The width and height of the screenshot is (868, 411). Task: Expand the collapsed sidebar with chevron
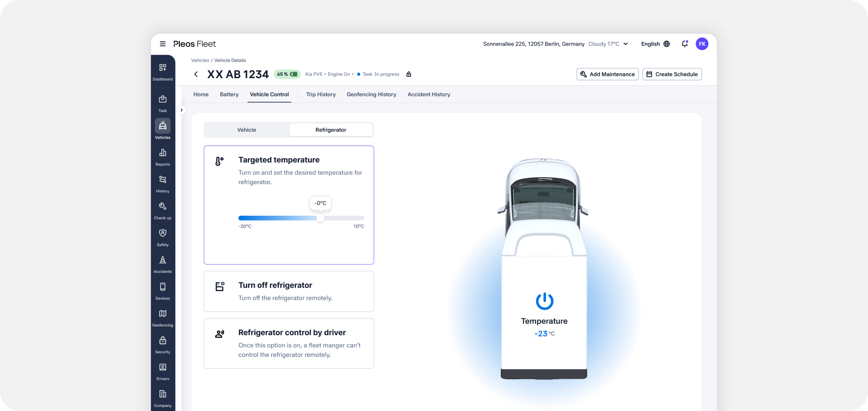[182, 110]
